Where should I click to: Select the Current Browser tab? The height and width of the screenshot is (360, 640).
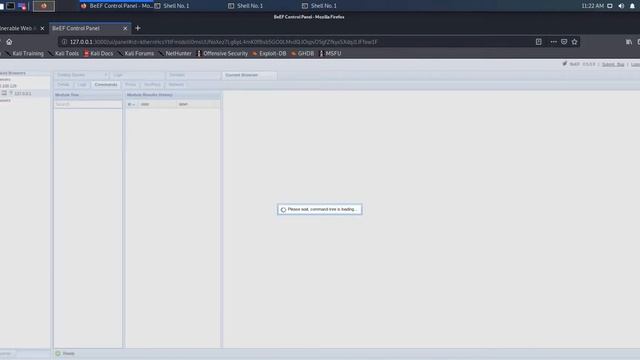249,75
